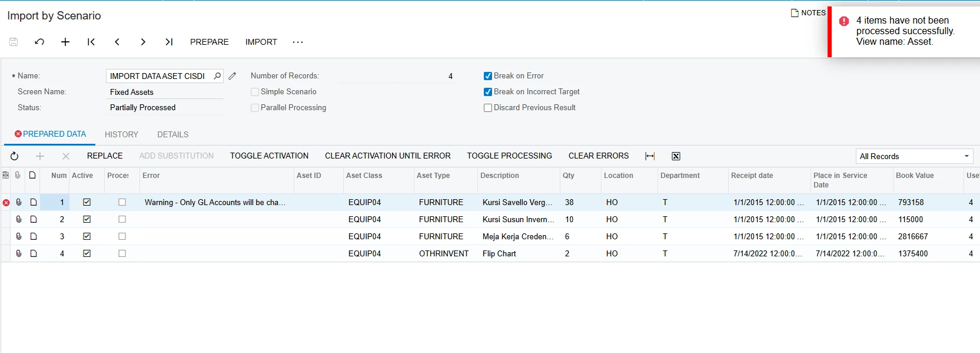Click the IMPORT button
This screenshot has width=980, height=353.
click(x=261, y=42)
